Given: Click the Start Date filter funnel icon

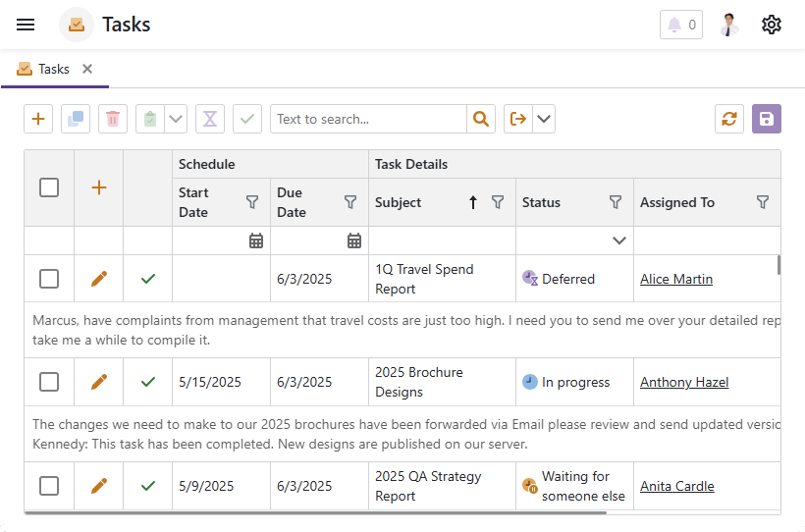Looking at the screenshot, I should pyautogui.click(x=252, y=202).
